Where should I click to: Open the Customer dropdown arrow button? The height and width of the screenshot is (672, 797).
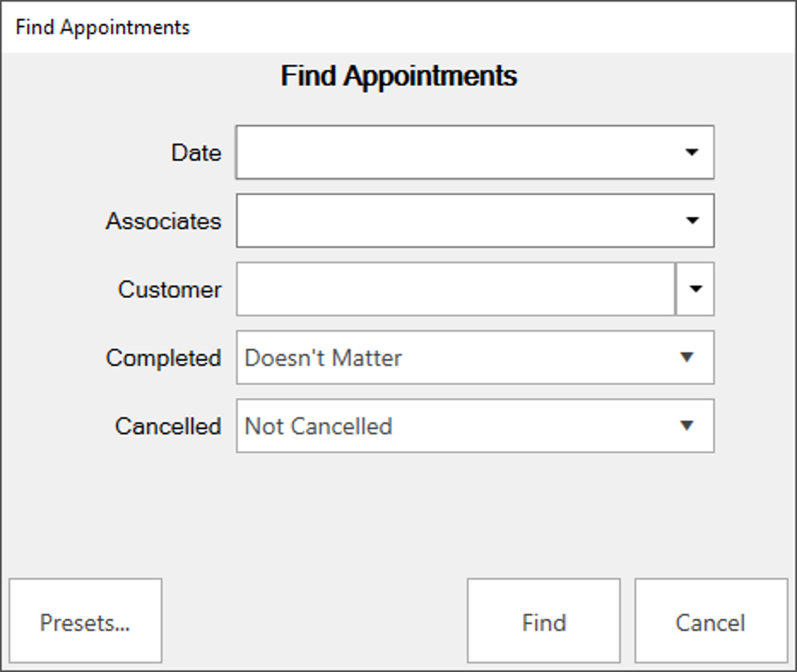[695, 290]
